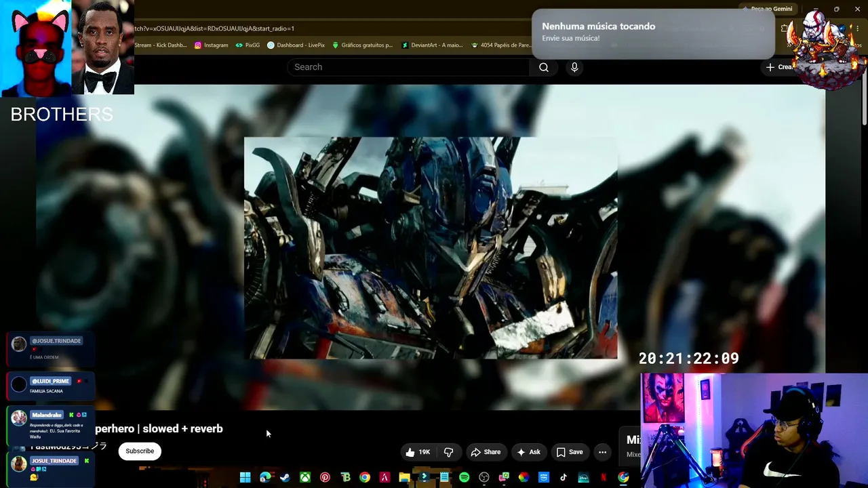
Task: Open the red A app in taskbar
Action: tap(384, 477)
